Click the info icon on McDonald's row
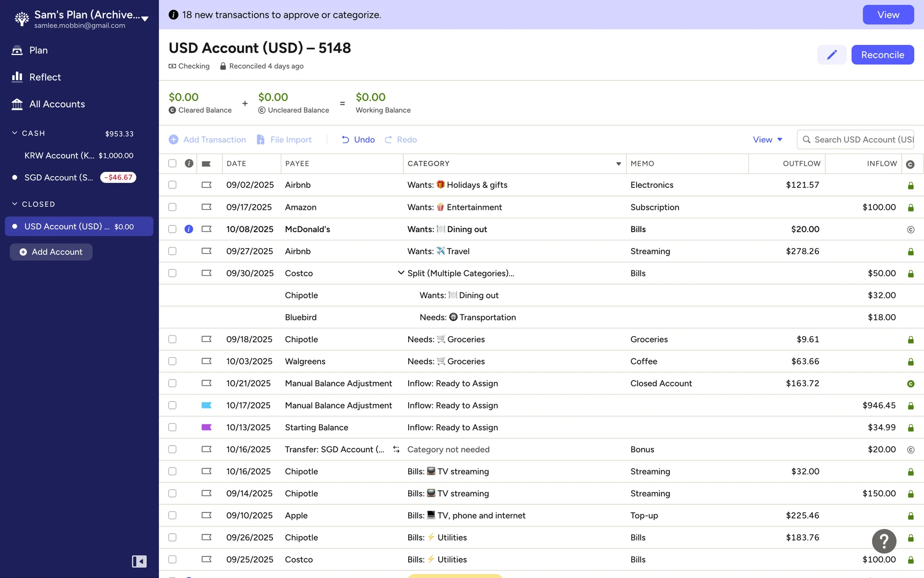 point(189,229)
